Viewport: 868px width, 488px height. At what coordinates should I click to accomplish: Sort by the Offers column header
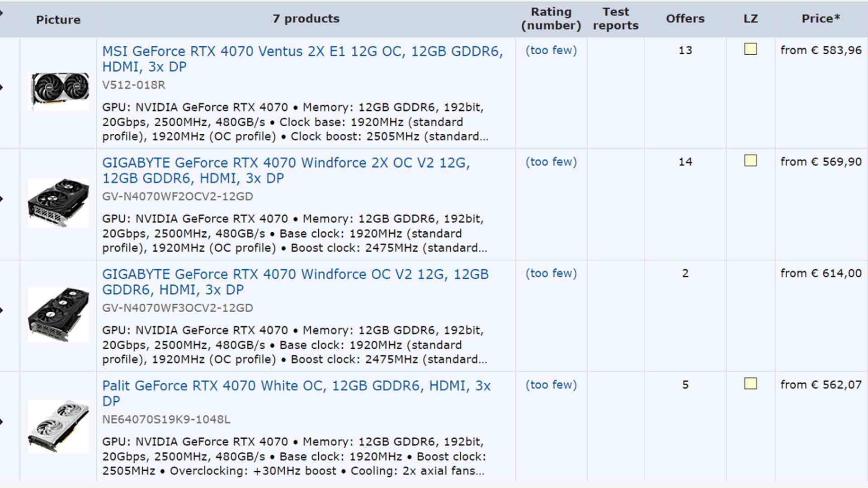pos(685,19)
